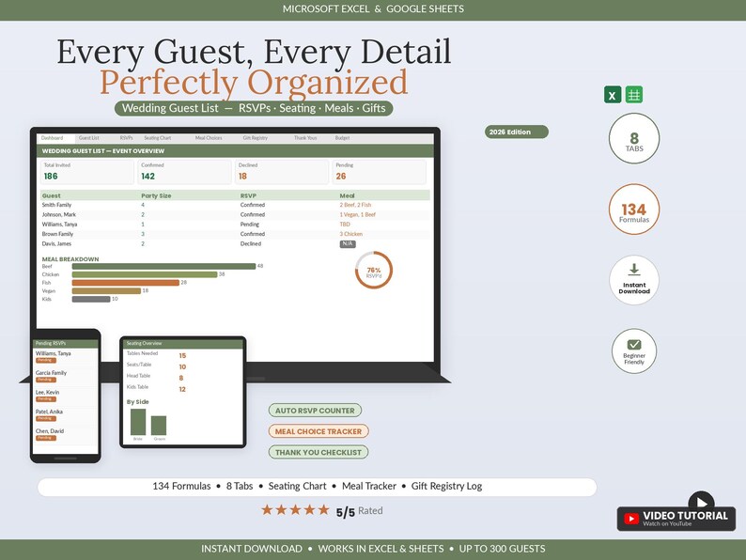Click the Groom bar in By Side chart
The height and width of the screenshot is (560, 746).
point(159,426)
